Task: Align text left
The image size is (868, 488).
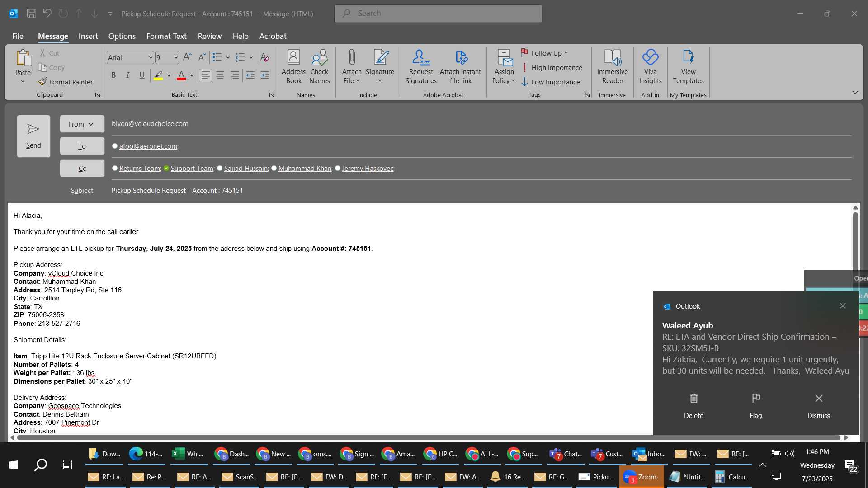Action: point(206,75)
